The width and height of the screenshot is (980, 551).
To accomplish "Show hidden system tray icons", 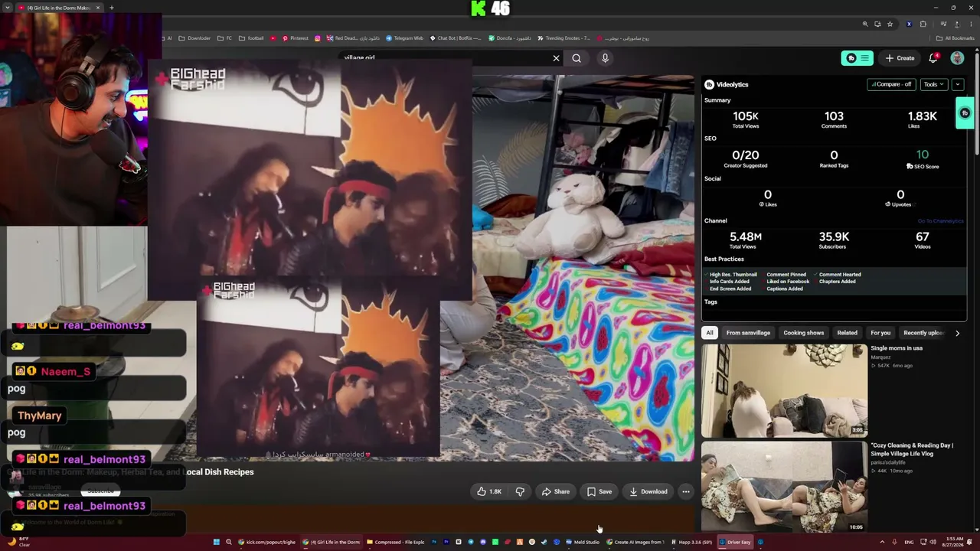I will (882, 542).
